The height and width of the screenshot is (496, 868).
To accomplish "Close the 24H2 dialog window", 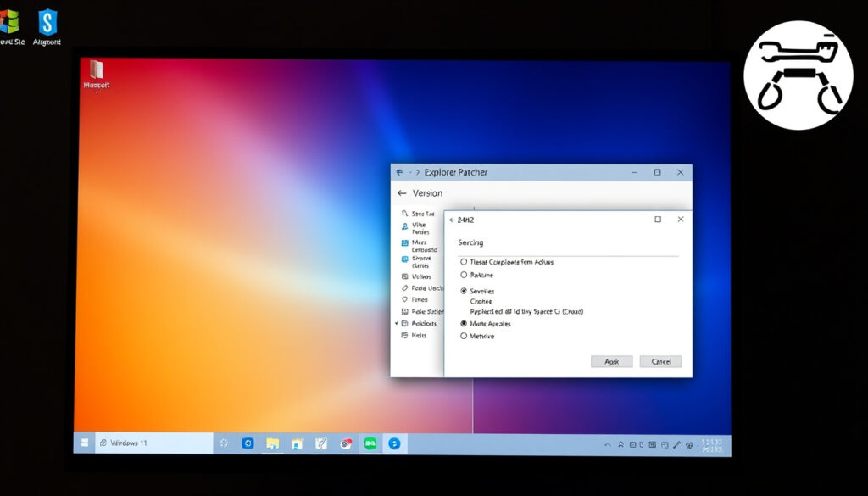I will coord(681,220).
